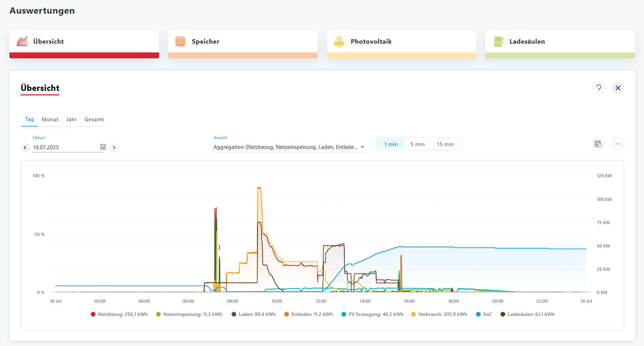Open the three-dots more options menu
The width and height of the screenshot is (644, 346).
[618, 144]
